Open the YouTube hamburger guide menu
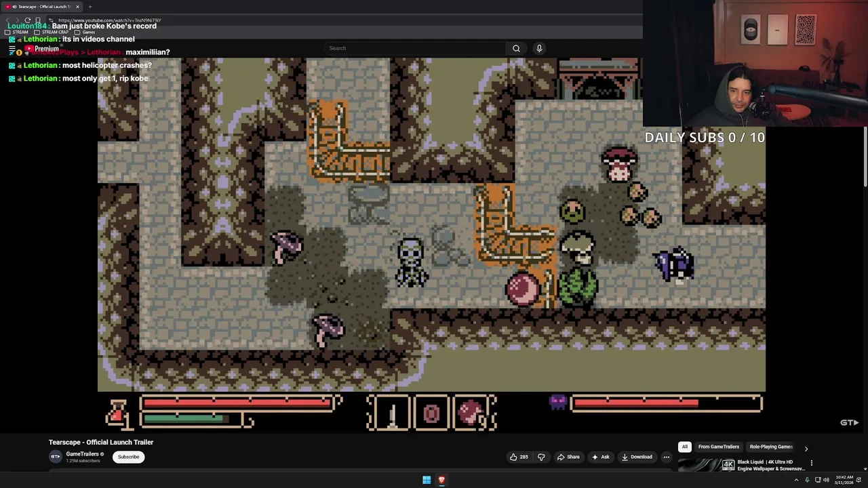The image size is (868, 488). pos(12,49)
